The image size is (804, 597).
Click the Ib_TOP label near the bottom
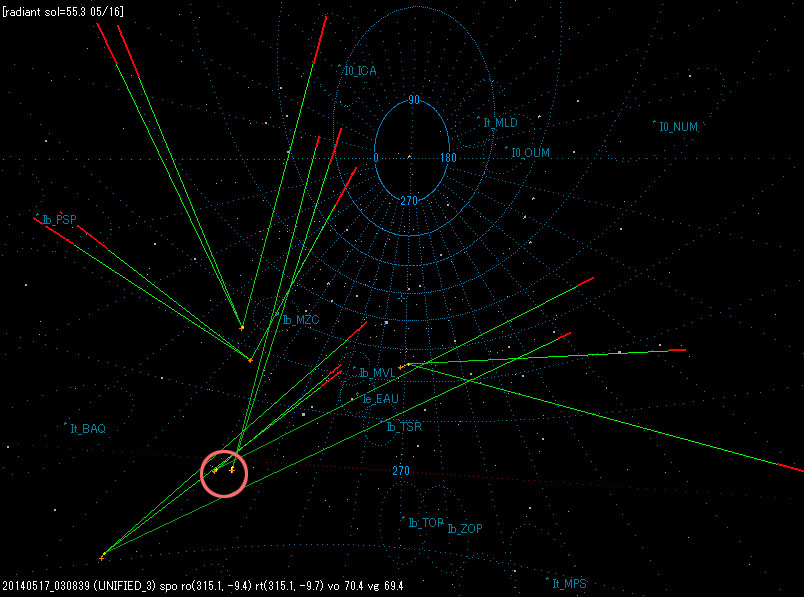[x=423, y=521]
